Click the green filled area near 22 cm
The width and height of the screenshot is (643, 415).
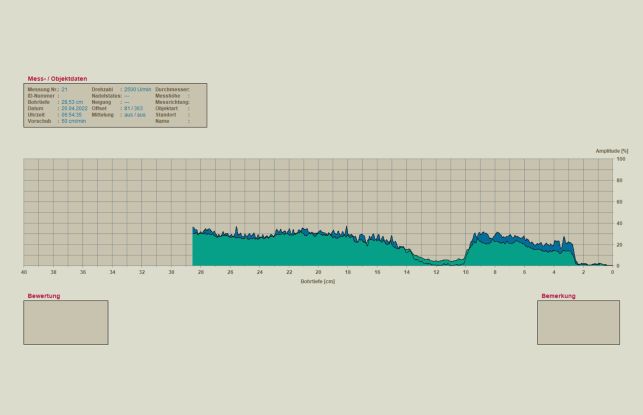[x=289, y=252]
